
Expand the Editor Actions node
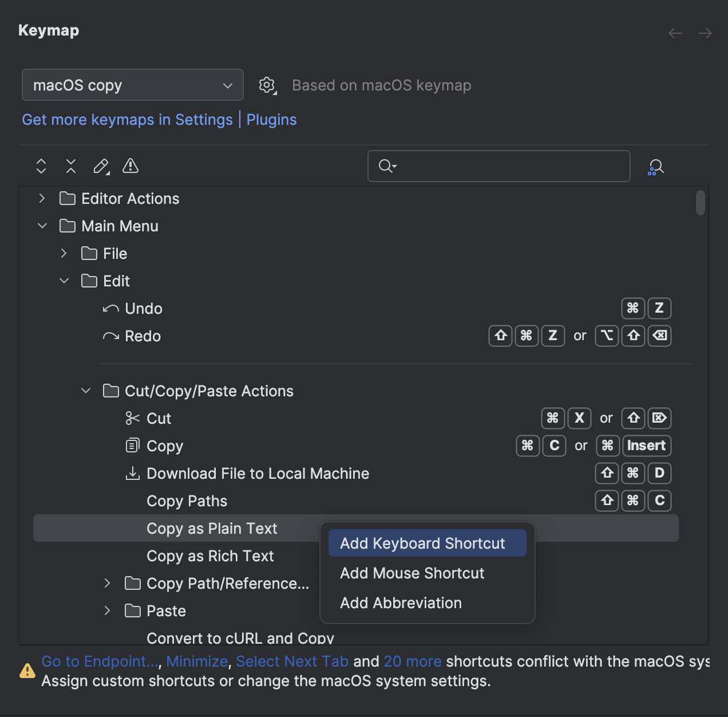41,198
